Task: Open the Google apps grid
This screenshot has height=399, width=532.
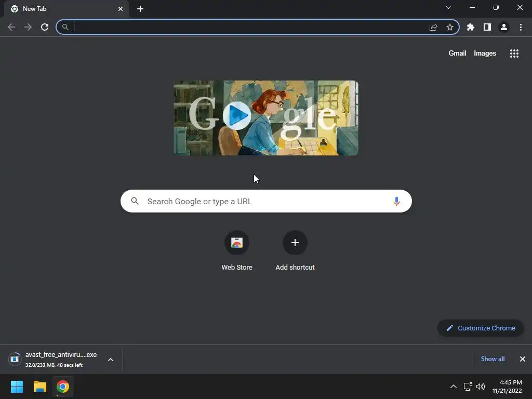Action: coord(514,54)
